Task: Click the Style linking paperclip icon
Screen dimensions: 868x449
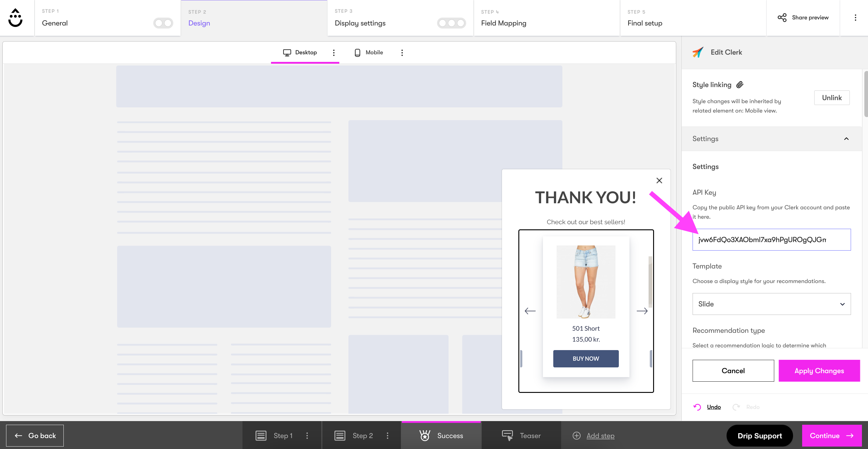Action: (x=740, y=85)
